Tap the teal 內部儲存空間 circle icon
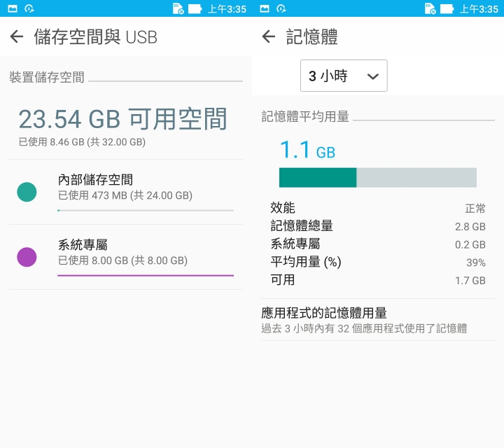This screenshot has height=448, width=504. click(27, 192)
